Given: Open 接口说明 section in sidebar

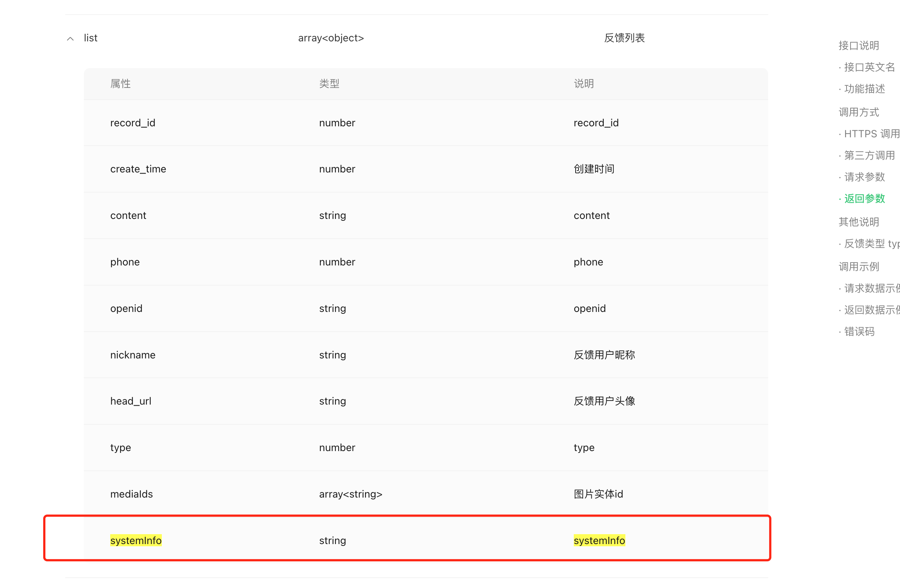Looking at the screenshot, I should (x=858, y=45).
